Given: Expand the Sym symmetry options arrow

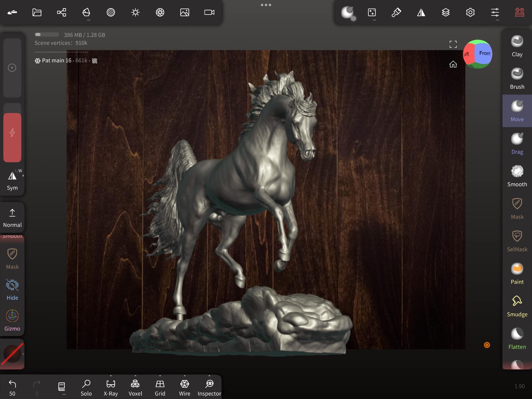Looking at the screenshot, I should (x=23, y=176).
